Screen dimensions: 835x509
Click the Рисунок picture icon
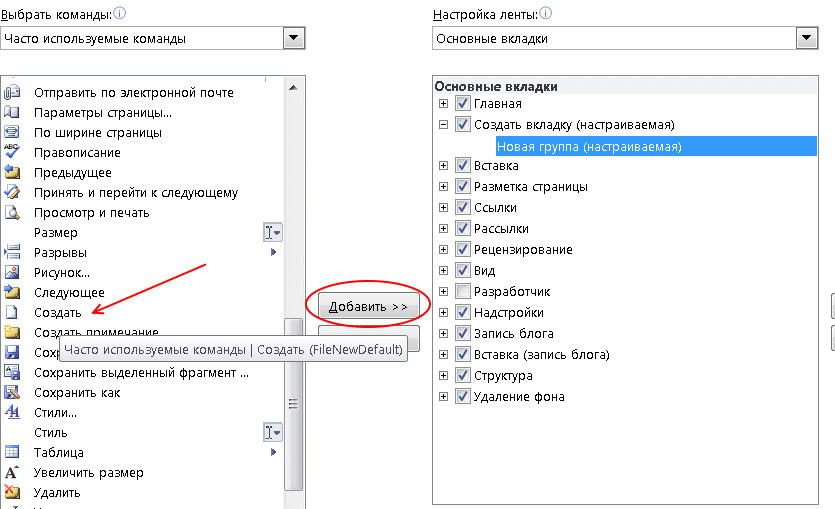12,272
